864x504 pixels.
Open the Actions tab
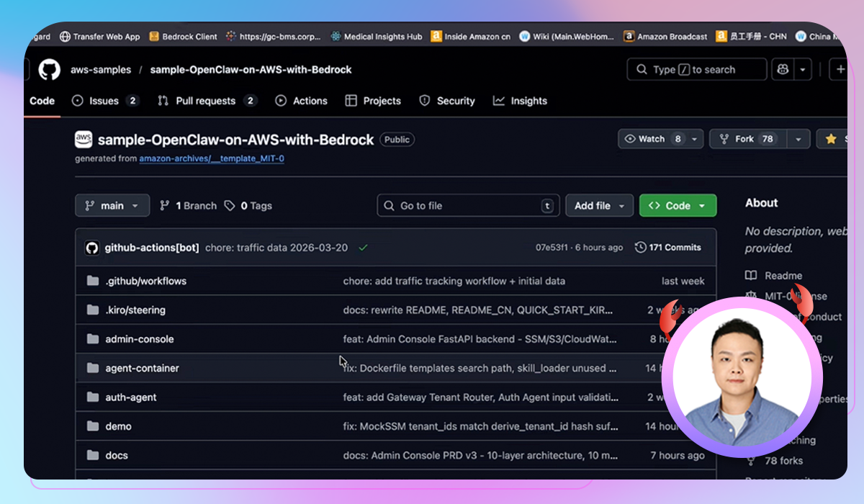tap(302, 101)
